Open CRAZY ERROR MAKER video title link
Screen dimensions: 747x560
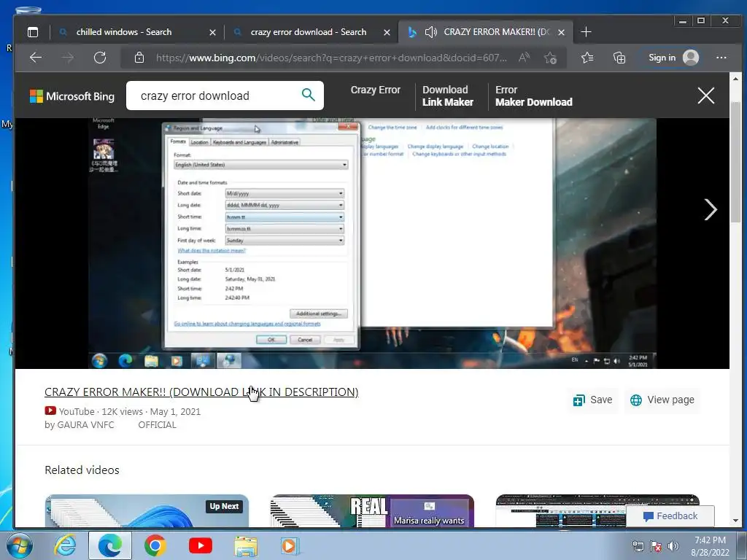[x=201, y=392]
